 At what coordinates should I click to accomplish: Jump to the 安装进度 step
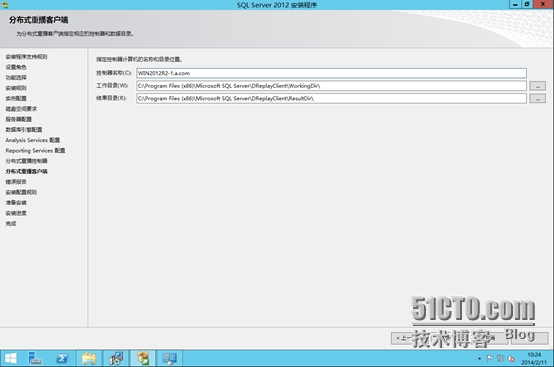click(16, 213)
